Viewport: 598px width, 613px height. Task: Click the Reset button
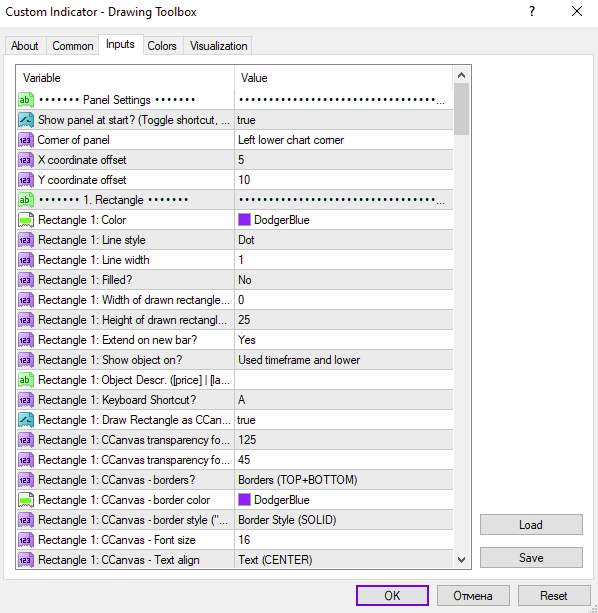click(553, 595)
